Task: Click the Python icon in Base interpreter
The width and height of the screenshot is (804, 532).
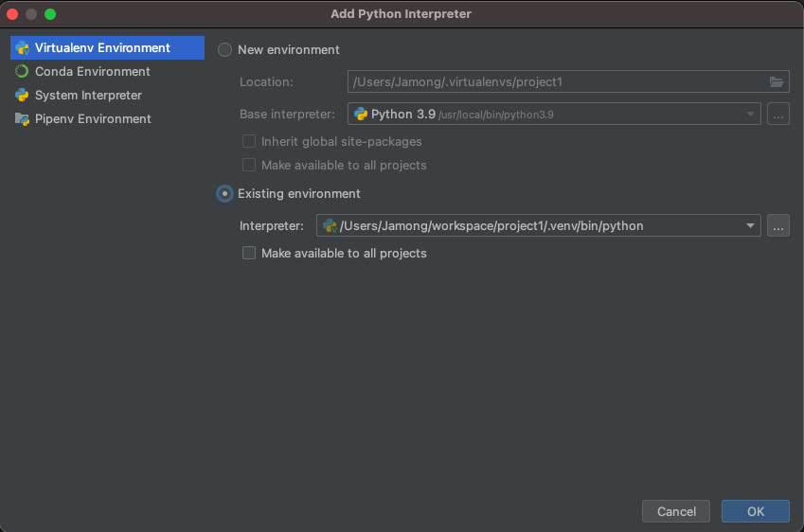Action: [361, 114]
